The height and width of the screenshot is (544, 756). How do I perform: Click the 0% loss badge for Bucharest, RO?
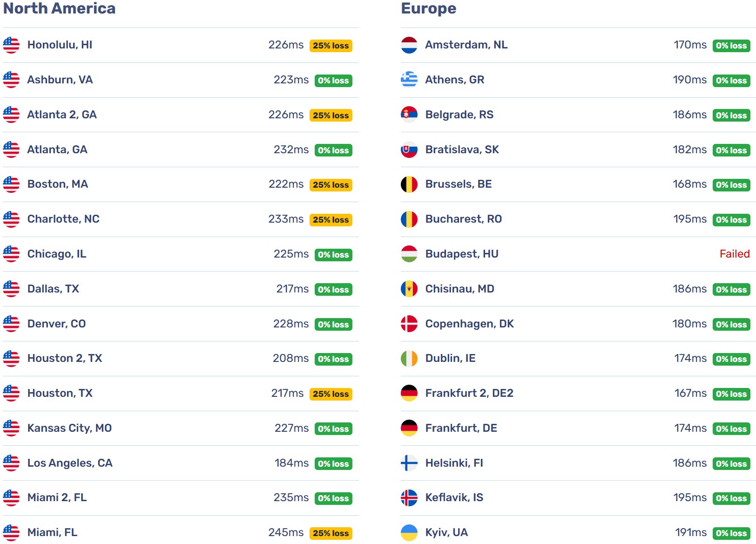tap(731, 220)
